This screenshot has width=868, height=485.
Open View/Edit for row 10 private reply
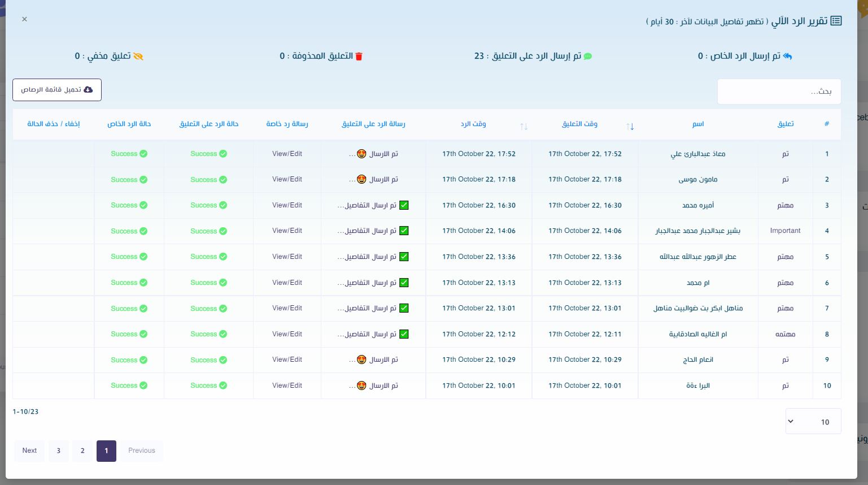pyautogui.click(x=287, y=386)
